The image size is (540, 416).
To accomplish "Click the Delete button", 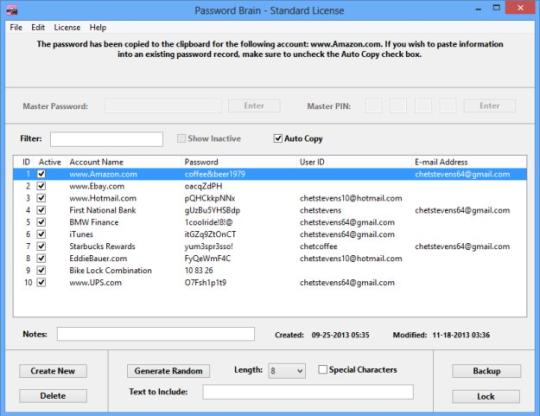I will click(53, 396).
